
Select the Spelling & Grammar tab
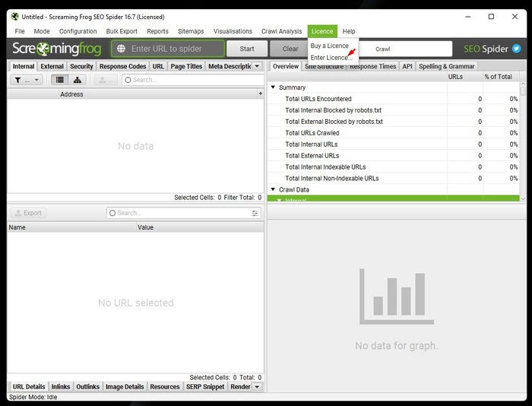(x=447, y=66)
